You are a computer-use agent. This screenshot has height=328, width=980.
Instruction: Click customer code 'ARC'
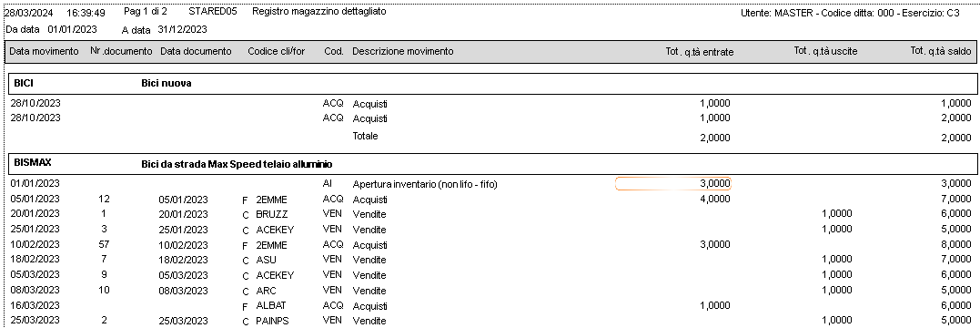(266, 291)
